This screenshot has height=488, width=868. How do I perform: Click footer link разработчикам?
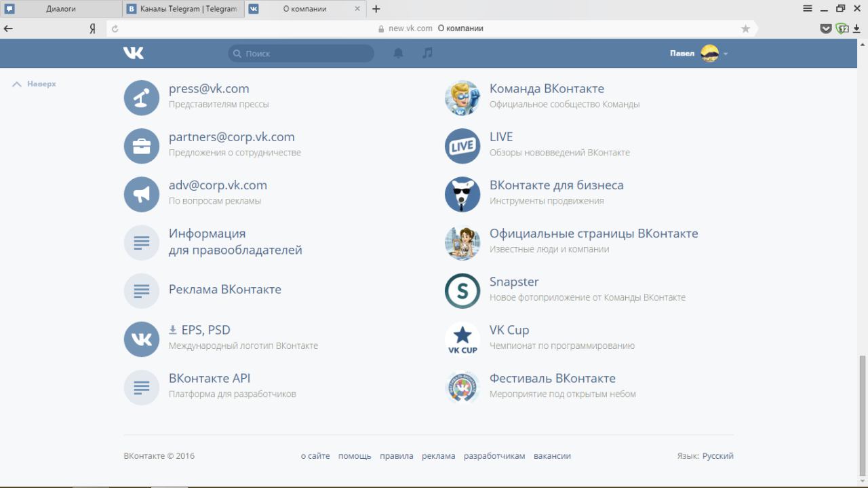494,456
